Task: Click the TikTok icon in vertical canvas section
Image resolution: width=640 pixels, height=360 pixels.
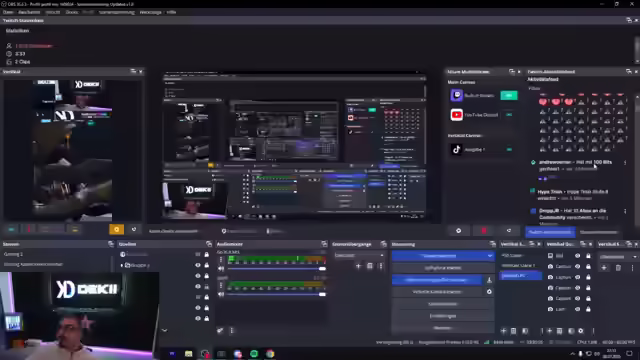Action: (456, 149)
